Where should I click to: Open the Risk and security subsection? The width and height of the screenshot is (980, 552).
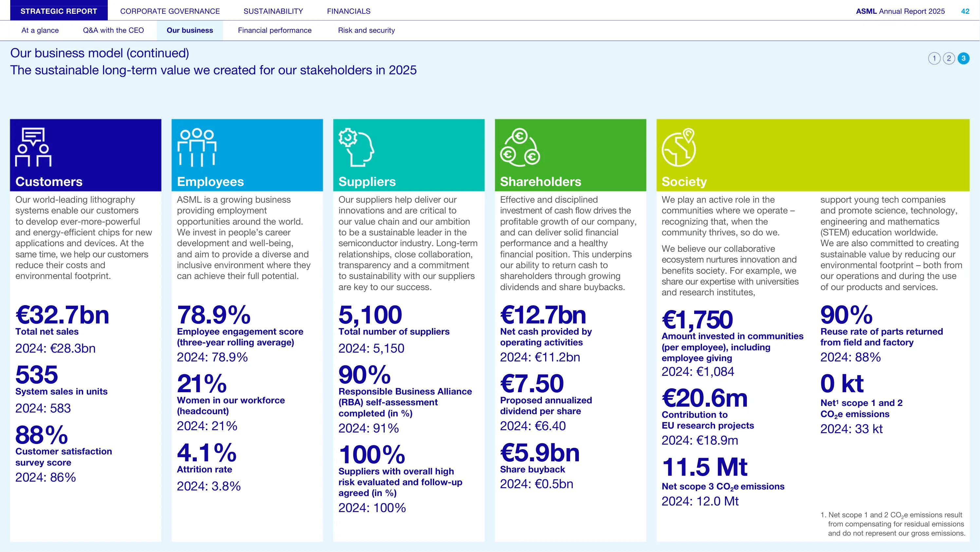click(366, 30)
